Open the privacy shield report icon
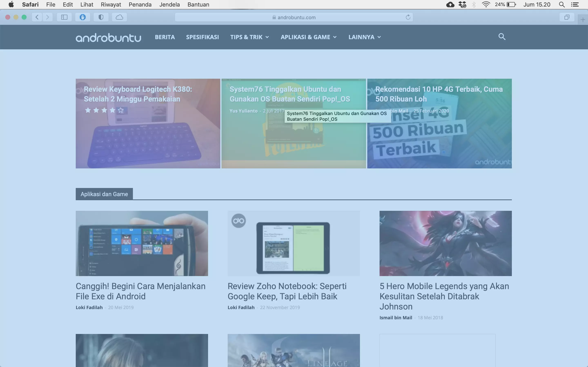The height and width of the screenshot is (367, 588). point(101,17)
